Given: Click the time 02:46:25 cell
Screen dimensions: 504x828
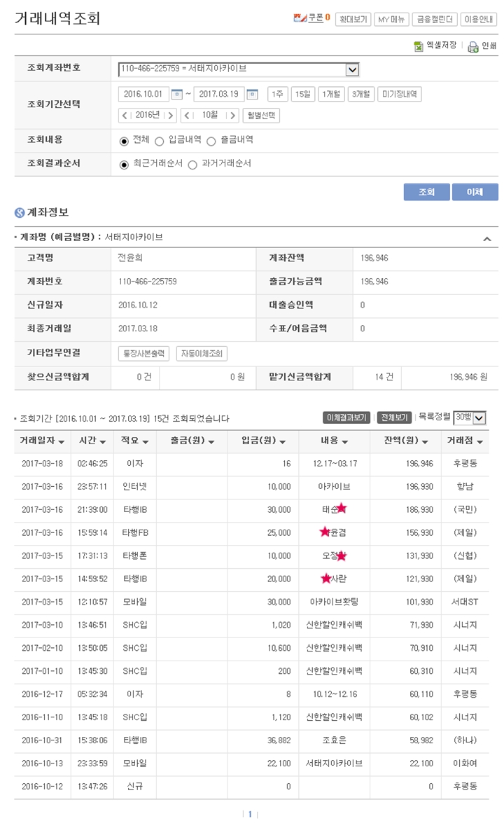Looking at the screenshot, I should pyautogui.click(x=92, y=464).
